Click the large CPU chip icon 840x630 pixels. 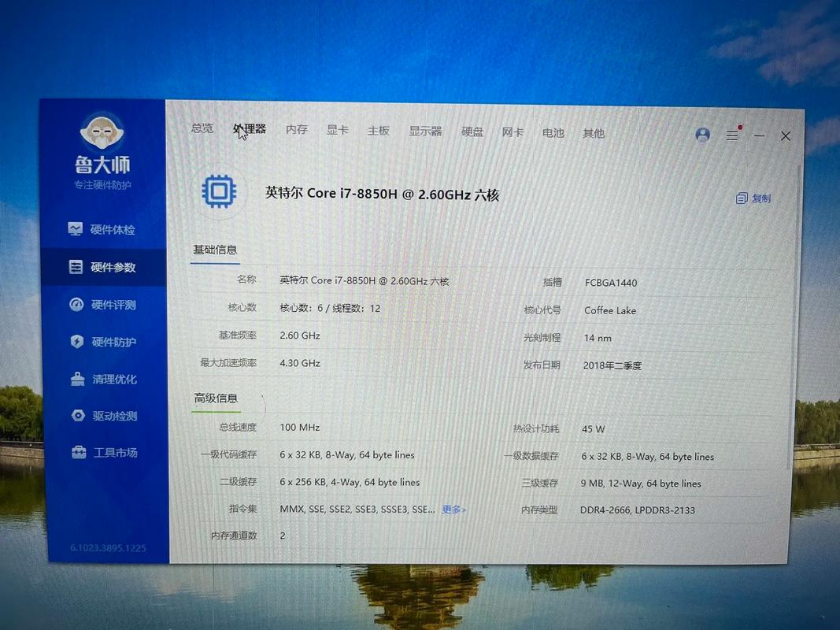click(x=219, y=191)
